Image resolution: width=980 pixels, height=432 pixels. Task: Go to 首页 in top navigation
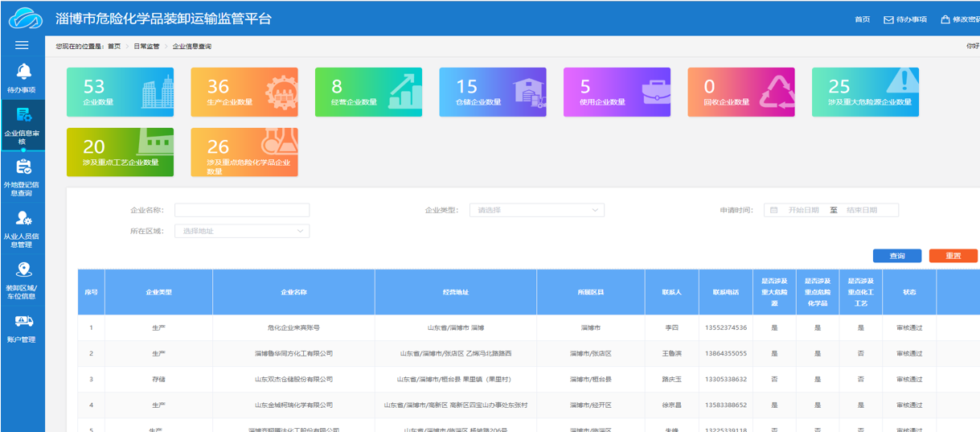(862, 19)
